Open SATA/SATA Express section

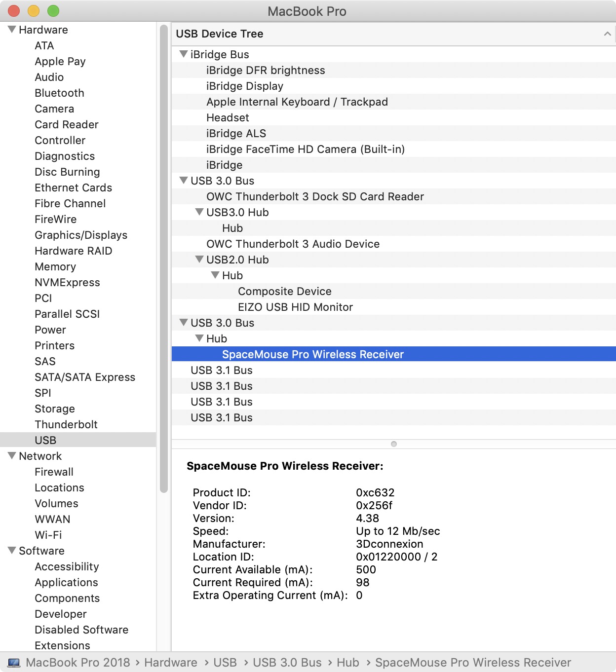coord(85,377)
